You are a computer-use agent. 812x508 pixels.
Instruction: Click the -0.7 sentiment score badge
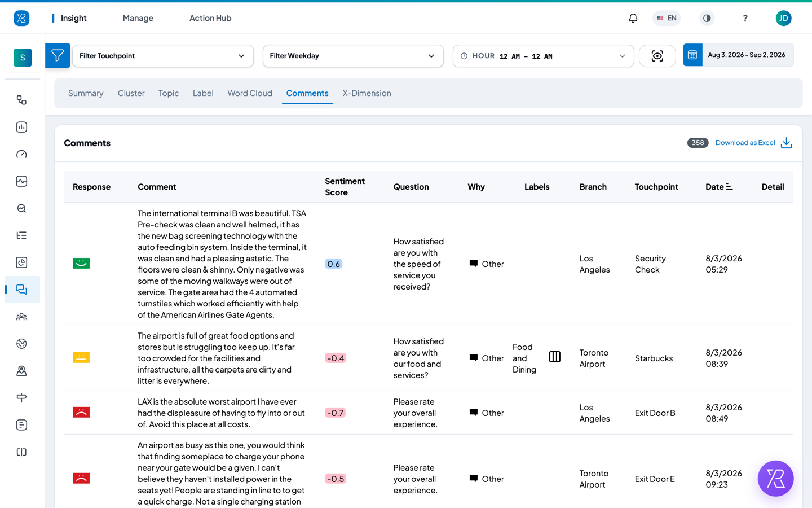tap(336, 413)
